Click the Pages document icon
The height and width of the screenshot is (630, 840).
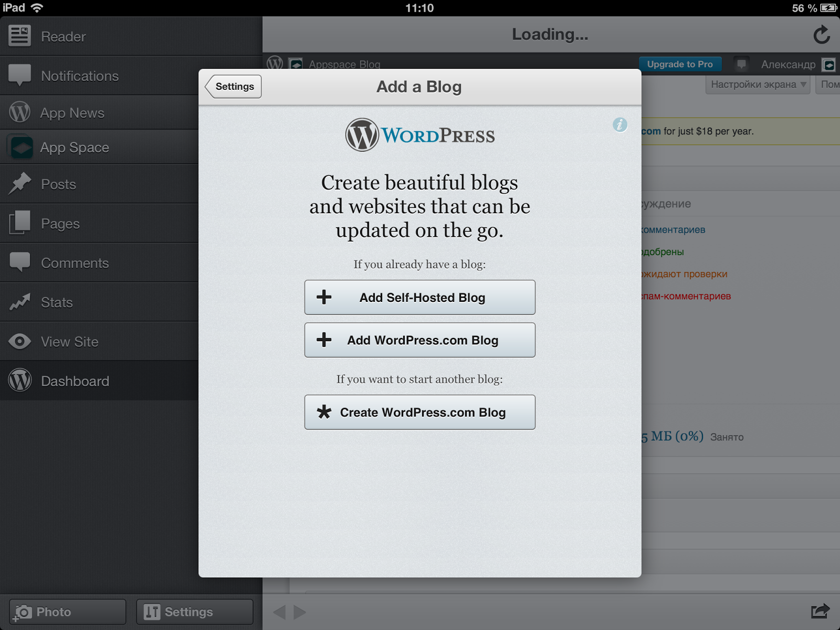(x=20, y=223)
